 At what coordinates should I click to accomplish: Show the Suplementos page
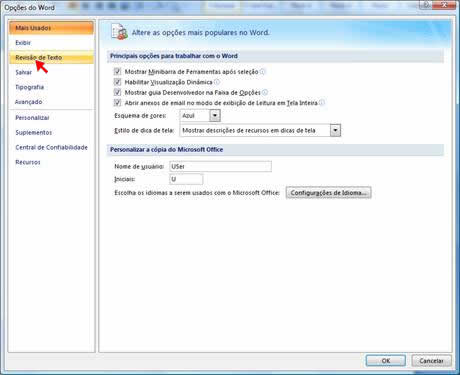(x=51, y=132)
